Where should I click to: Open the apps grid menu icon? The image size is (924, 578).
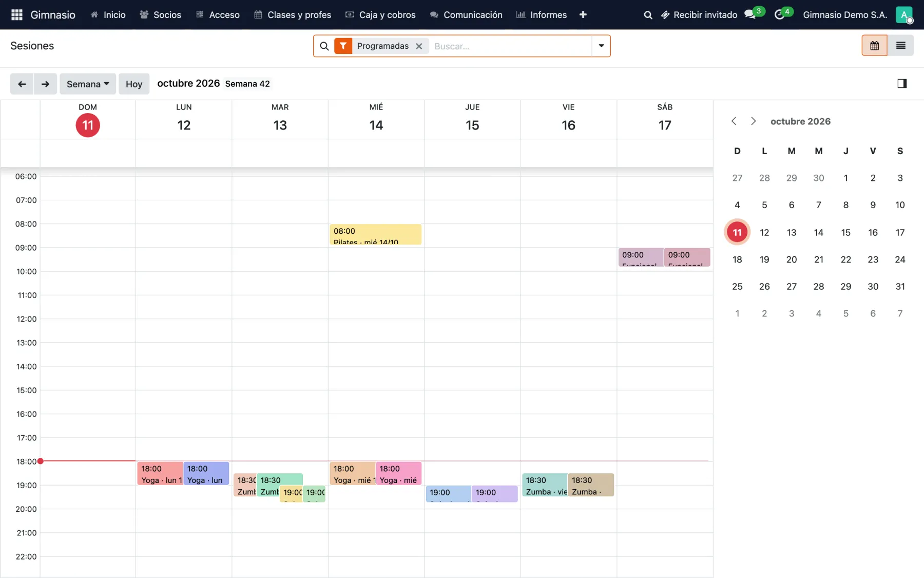coord(16,15)
